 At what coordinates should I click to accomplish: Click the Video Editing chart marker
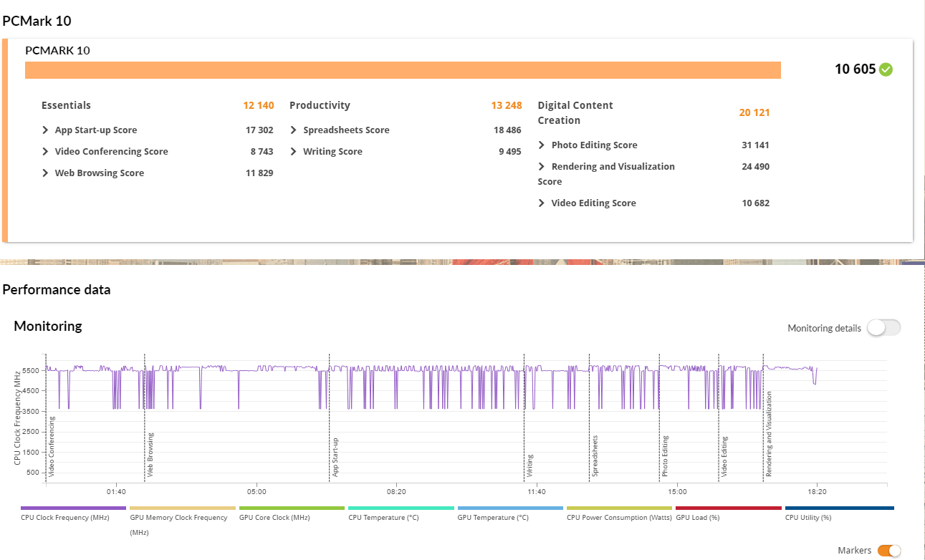[x=724, y=456]
